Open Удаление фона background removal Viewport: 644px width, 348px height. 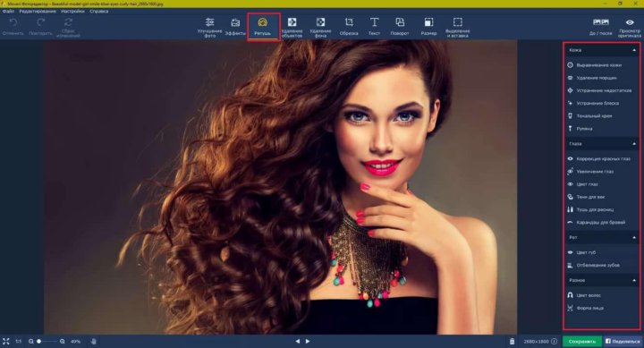tap(320, 27)
